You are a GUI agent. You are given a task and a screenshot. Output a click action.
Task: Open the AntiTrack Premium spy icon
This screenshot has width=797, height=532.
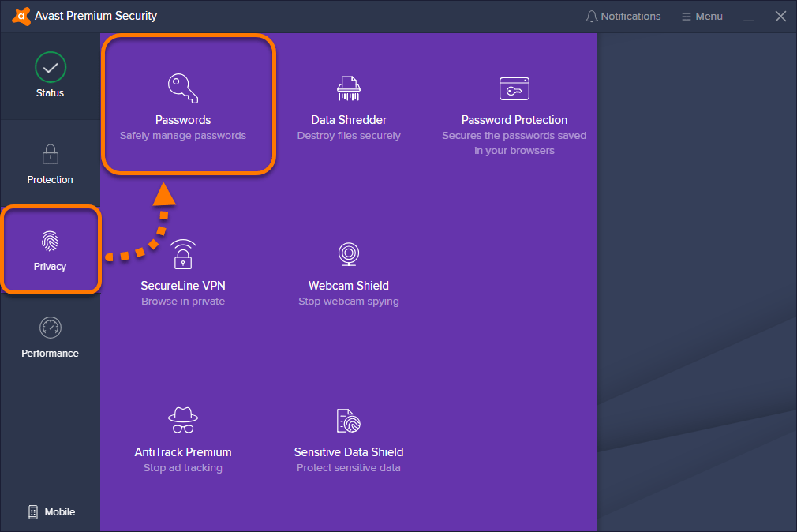pyautogui.click(x=183, y=420)
